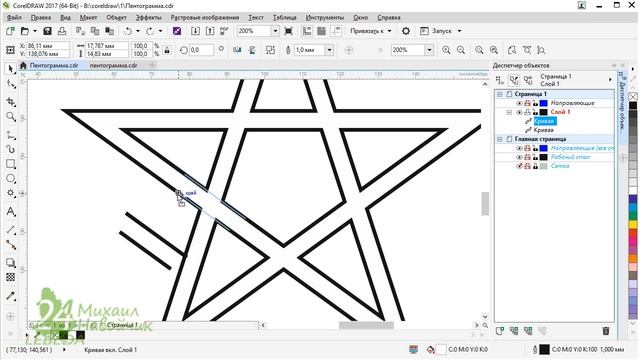This screenshot has width=640, height=360.
Task: Open outline width 1,0 мм dropdown
Action: click(329, 50)
